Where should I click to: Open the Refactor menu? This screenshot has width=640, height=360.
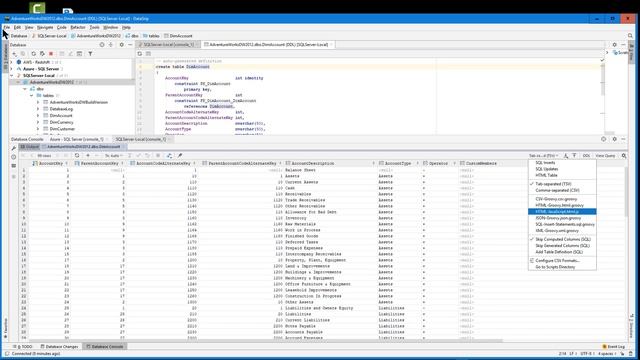pos(78,27)
